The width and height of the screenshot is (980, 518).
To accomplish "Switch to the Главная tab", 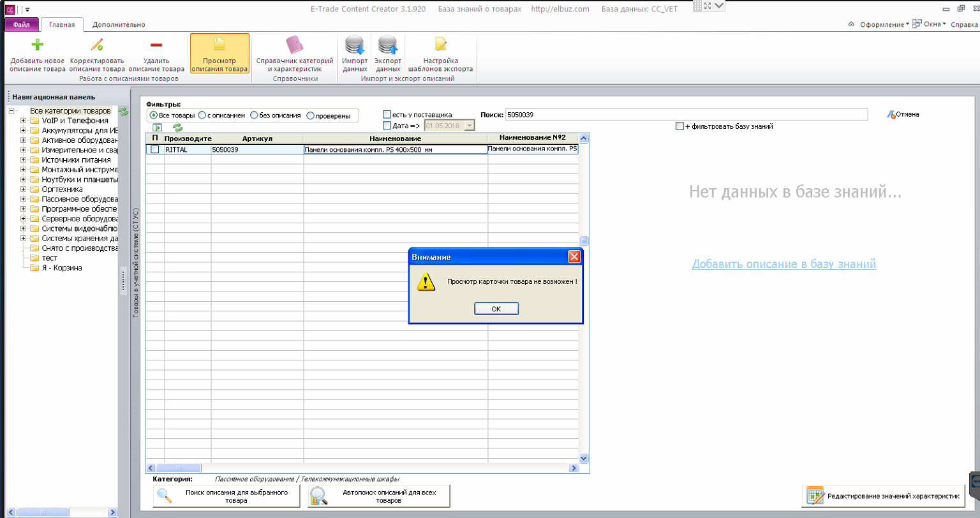I will pos(62,24).
